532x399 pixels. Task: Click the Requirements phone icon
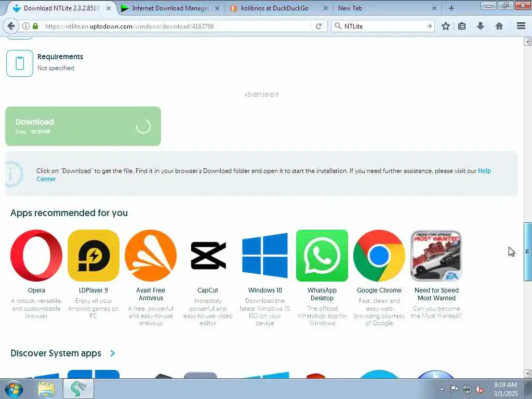point(20,63)
